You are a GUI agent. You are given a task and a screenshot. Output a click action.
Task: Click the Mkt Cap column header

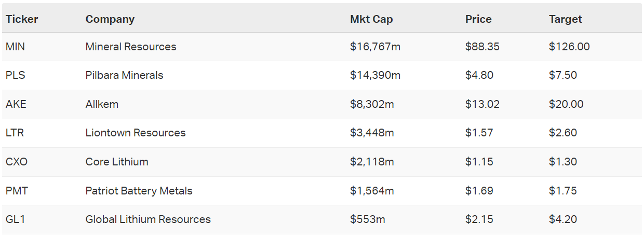(371, 19)
